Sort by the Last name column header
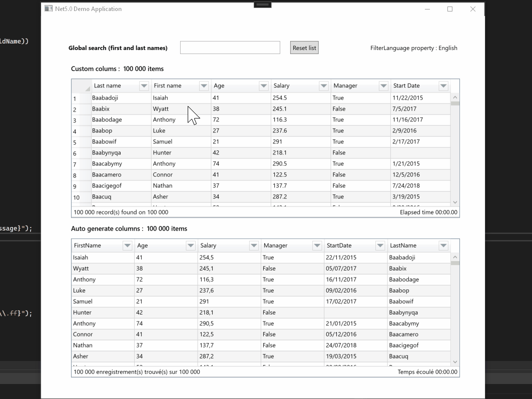532x399 pixels. click(115, 86)
